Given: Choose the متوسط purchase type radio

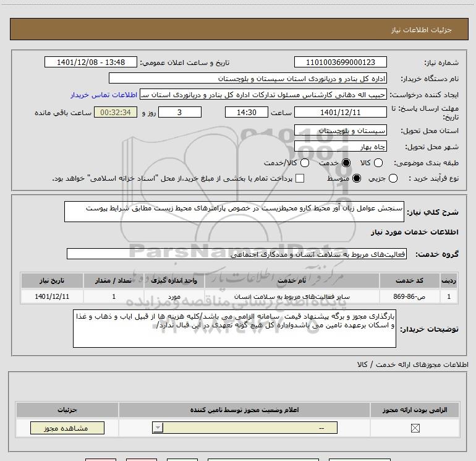Looking at the screenshot, I should tap(357, 178).
